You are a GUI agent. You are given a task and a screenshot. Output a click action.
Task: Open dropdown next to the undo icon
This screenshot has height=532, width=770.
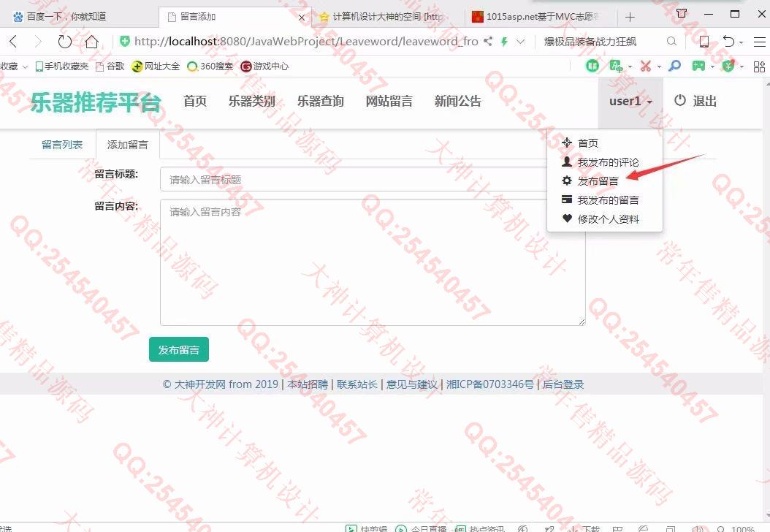[741, 42]
